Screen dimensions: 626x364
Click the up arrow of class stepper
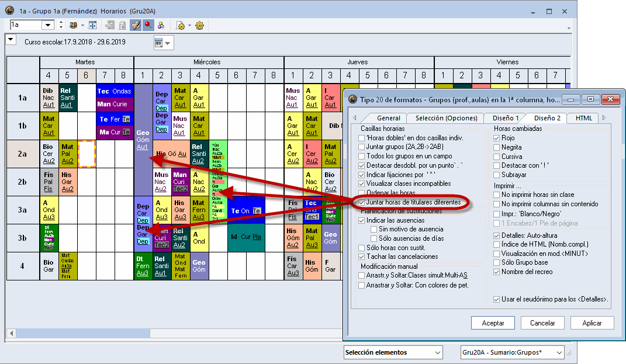tap(61, 22)
